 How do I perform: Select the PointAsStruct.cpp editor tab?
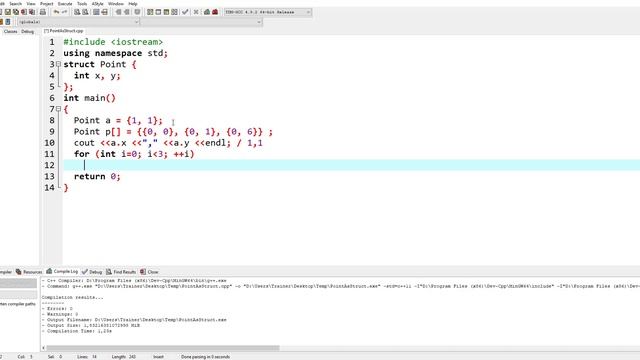[64, 31]
